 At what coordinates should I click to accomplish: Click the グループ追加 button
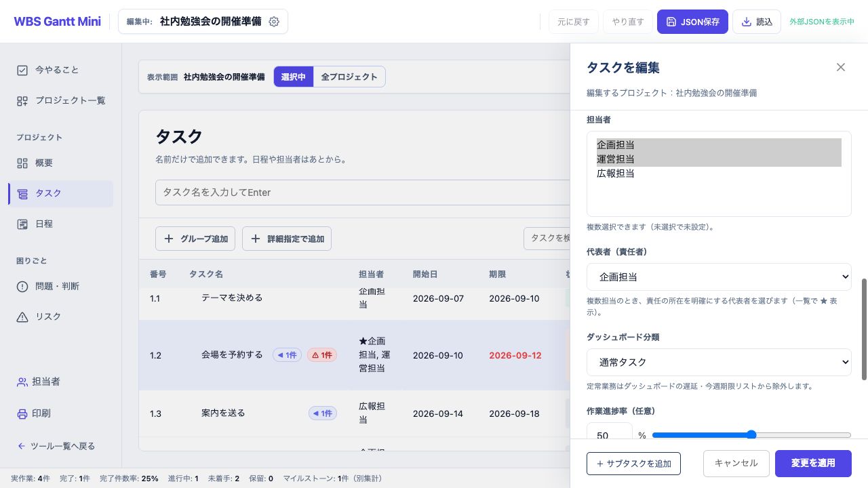pyautogui.click(x=196, y=239)
